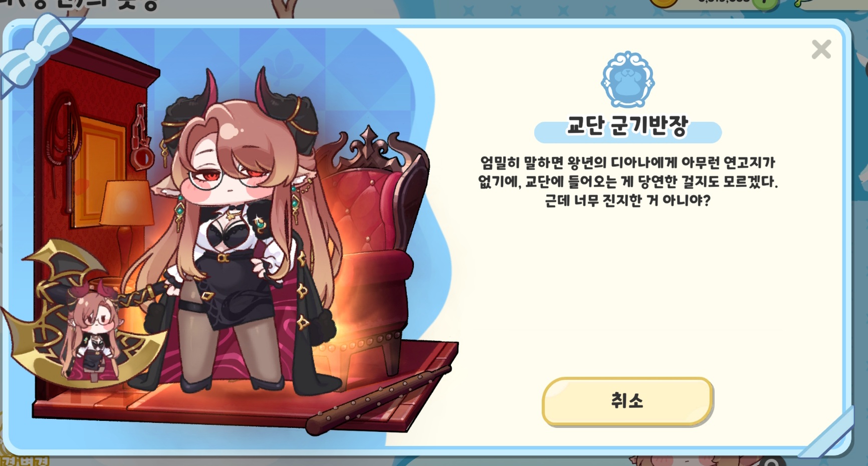The image size is (868, 466).
Task: Click the blue paw emblem icon
Action: pyautogui.click(x=627, y=79)
